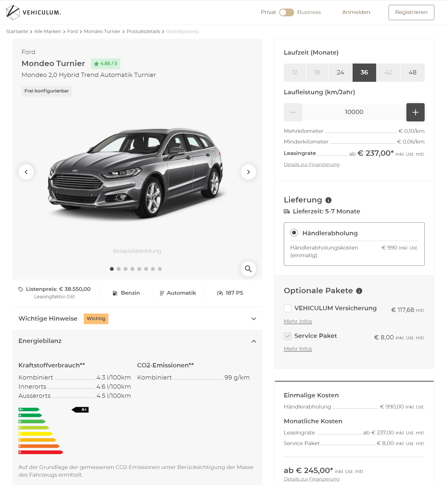Click yellow D energy bar
This screenshot has width=448, height=485.
[36, 434]
